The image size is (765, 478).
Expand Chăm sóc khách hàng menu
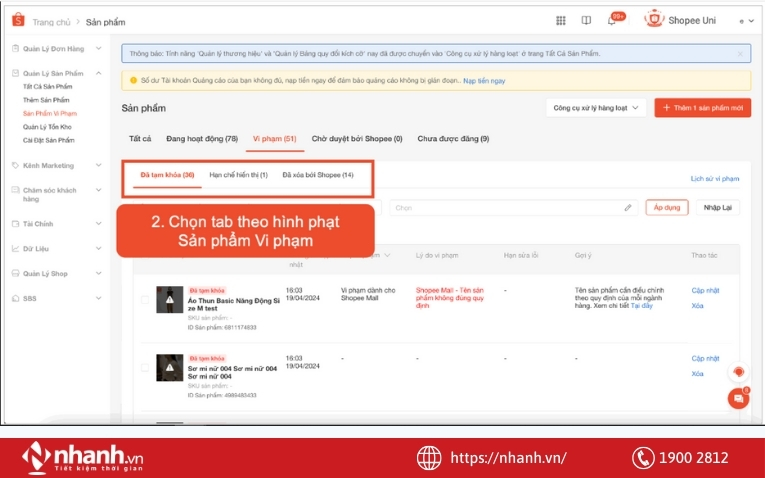click(x=99, y=190)
